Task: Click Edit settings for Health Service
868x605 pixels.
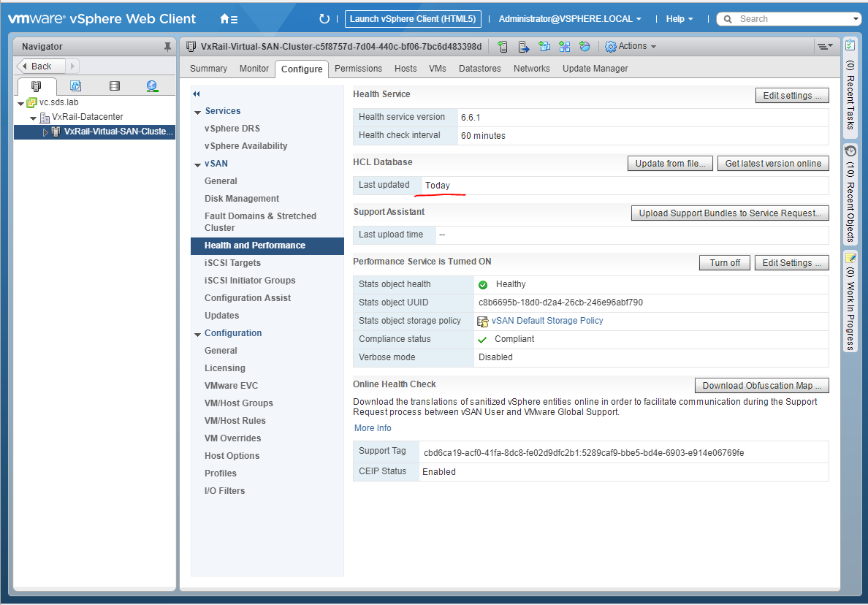Action: point(792,96)
